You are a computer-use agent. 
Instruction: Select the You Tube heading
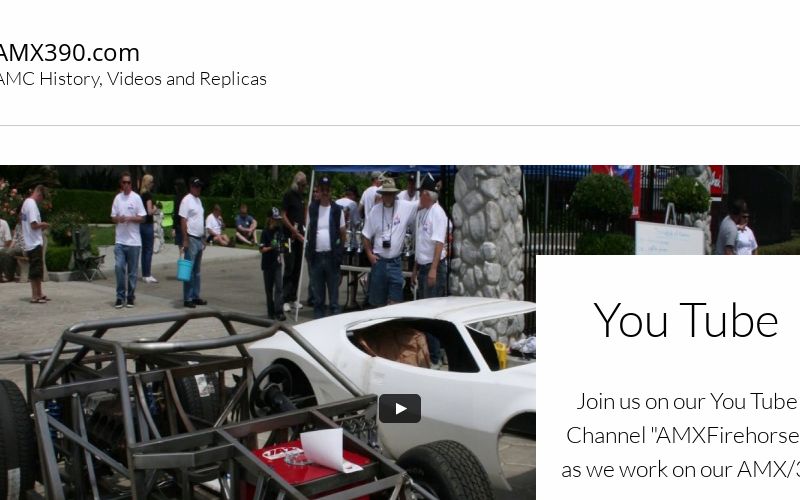pyautogui.click(x=686, y=320)
